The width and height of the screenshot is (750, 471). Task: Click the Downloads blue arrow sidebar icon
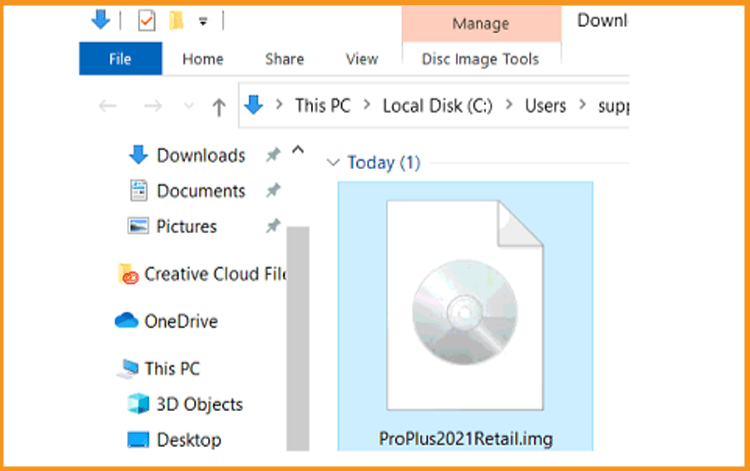click(x=138, y=154)
